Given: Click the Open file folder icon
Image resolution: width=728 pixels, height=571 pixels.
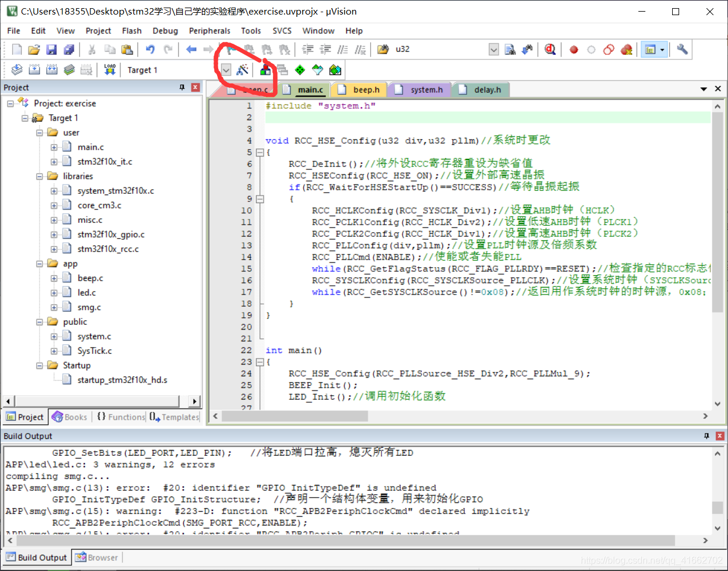Looking at the screenshot, I should coord(34,49).
